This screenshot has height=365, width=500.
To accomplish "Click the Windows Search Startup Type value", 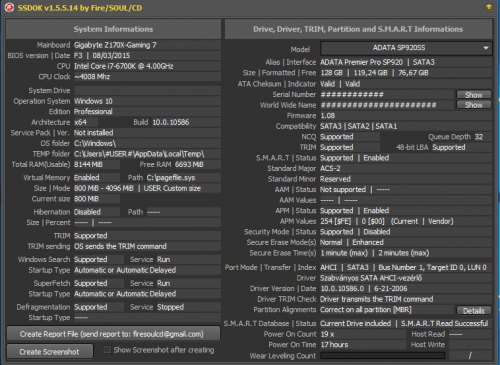I will tap(147, 270).
